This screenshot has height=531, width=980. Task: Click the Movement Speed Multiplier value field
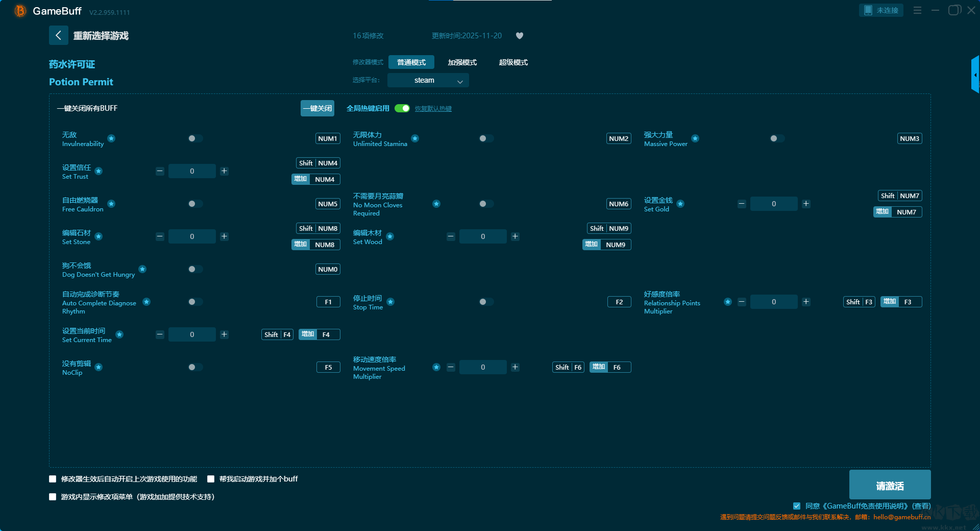(483, 367)
